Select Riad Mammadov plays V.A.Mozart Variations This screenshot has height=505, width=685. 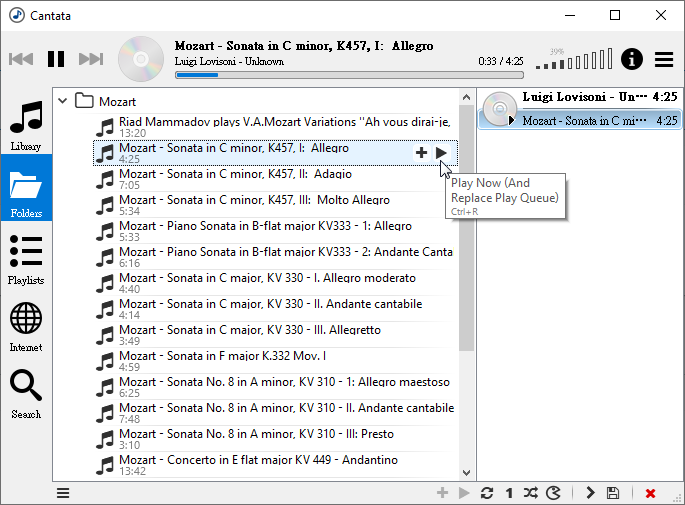(275, 127)
